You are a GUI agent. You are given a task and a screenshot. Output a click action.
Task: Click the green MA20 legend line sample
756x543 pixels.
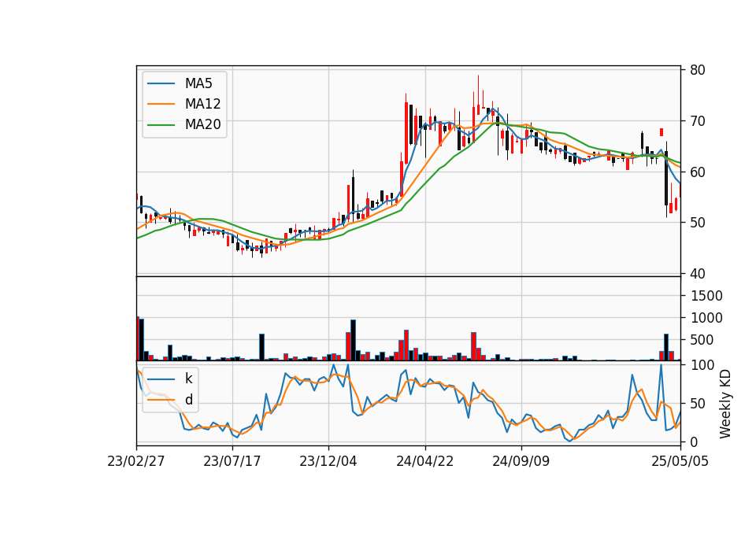click(161, 125)
